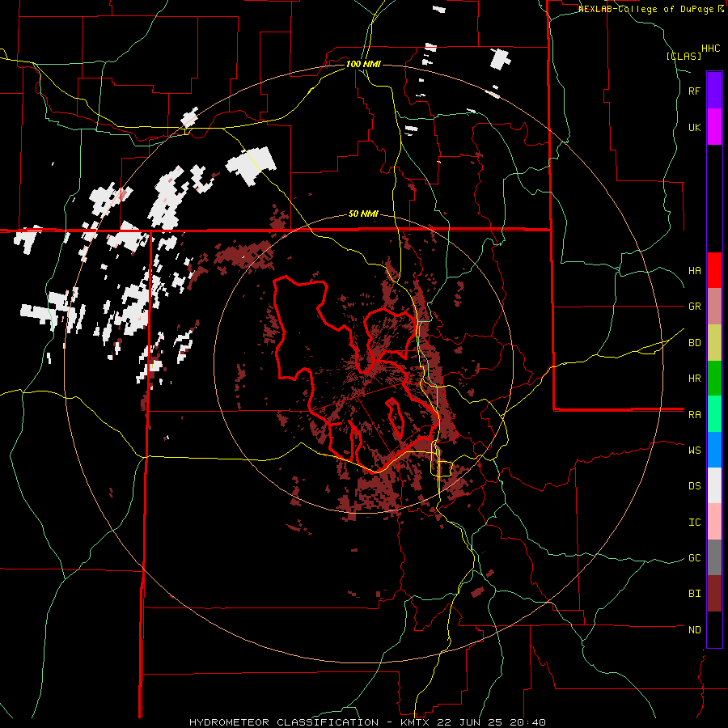Click the WS legend label
This screenshot has width=728, height=728.
click(695, 450)
